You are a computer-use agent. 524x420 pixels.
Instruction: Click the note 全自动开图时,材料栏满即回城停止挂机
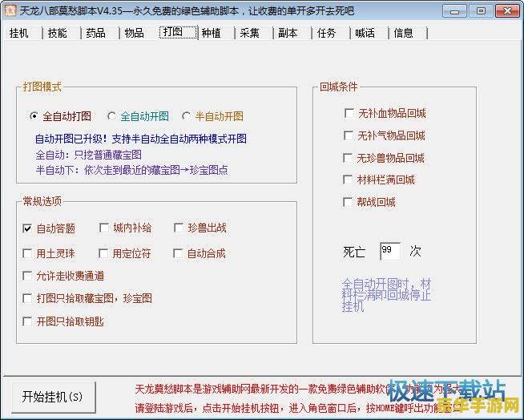[x=386, y=295]
